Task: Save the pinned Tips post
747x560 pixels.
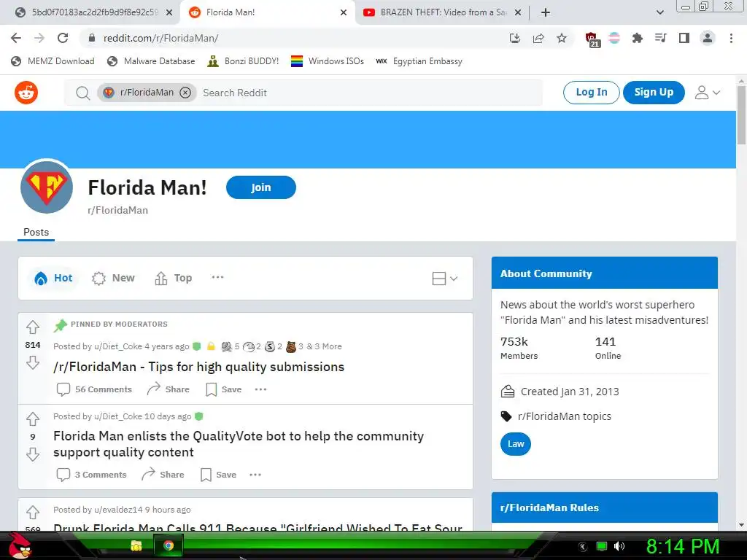Action: (x=223, y=389)
